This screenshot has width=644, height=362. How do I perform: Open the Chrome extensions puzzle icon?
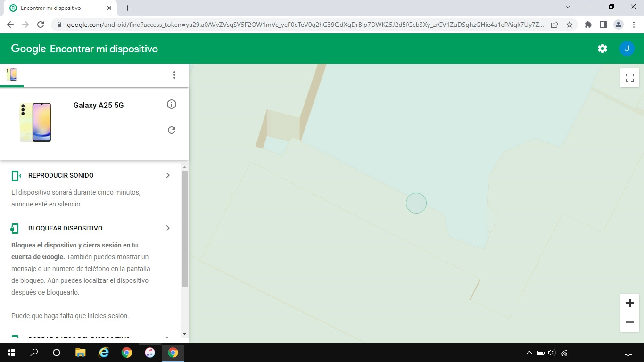pyautogui.click(x=588, y=24)
